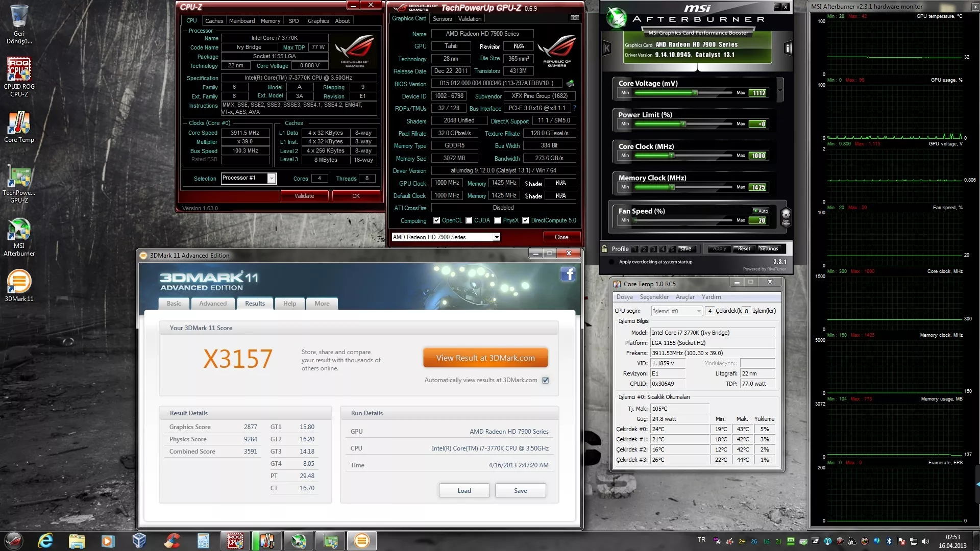980x551 pixels.
Task: Switch to the Mainboard tab in CPU-Z
Action: pos(241,21)
